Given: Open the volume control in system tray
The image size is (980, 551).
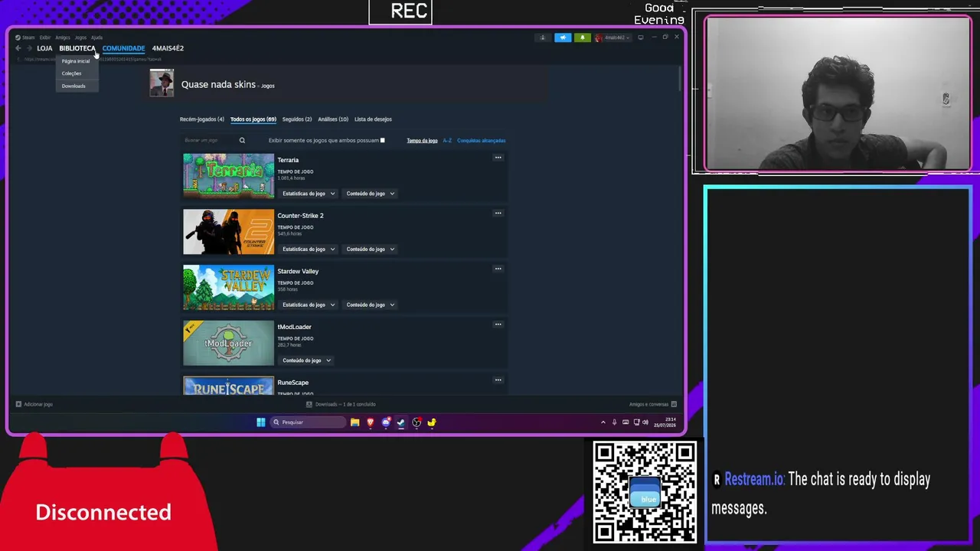Looking at the screenshot, I should coord(645,422).
